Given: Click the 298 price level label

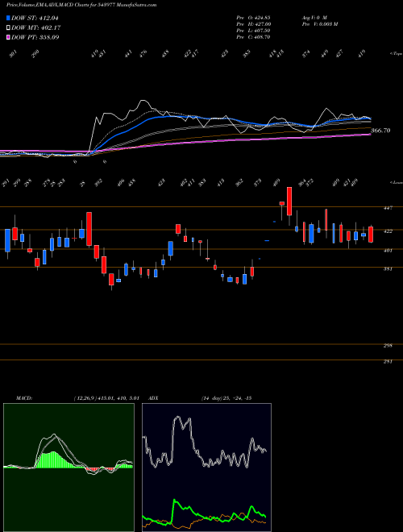Looking at the screenshot, I should [388, 346].
